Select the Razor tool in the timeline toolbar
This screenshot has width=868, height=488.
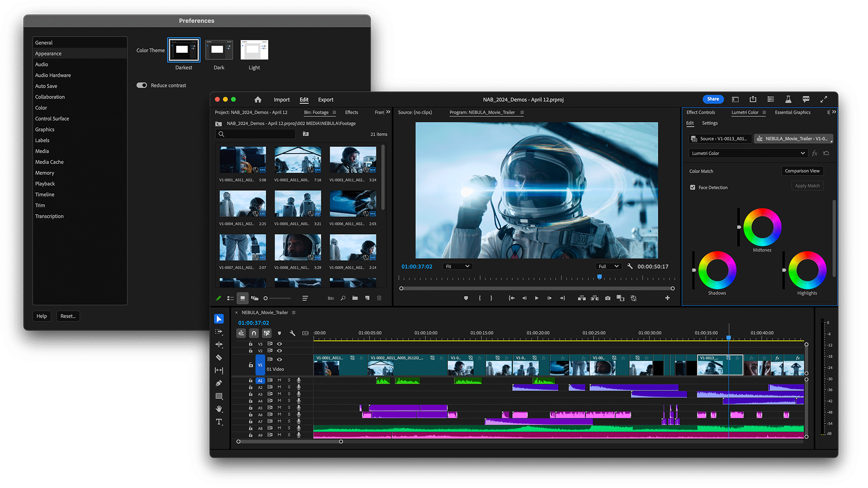[x=219, y=357]
